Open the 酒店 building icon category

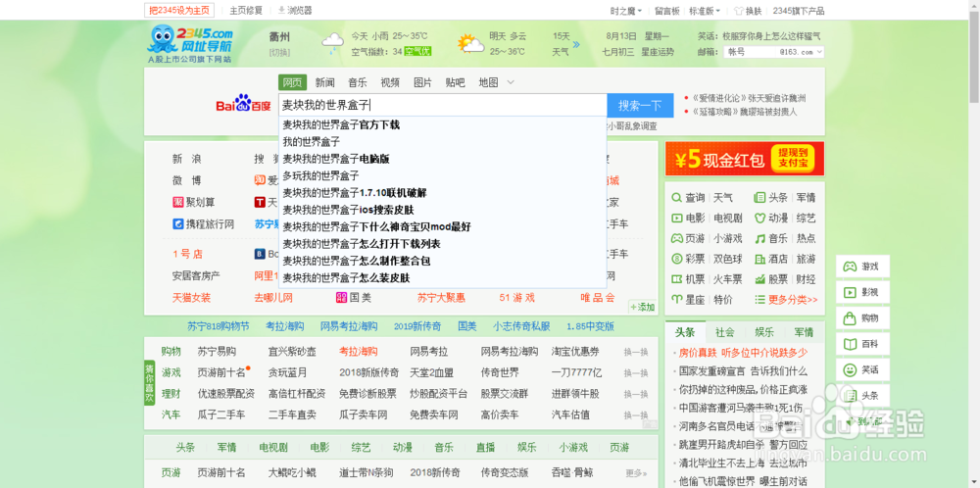point(760,258)
